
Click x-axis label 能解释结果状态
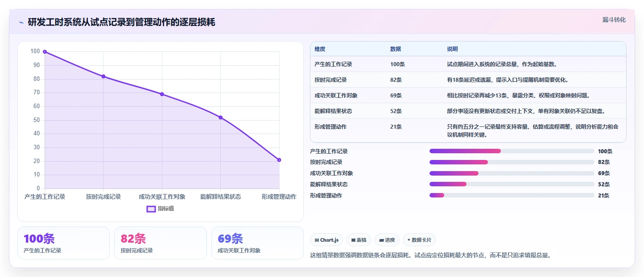click(220, 197)
